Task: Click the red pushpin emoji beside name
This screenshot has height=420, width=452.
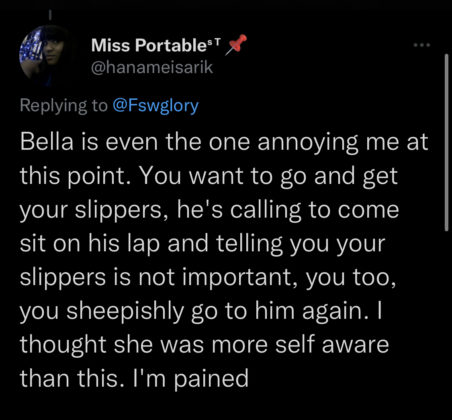Action: (x=236, y=45)
